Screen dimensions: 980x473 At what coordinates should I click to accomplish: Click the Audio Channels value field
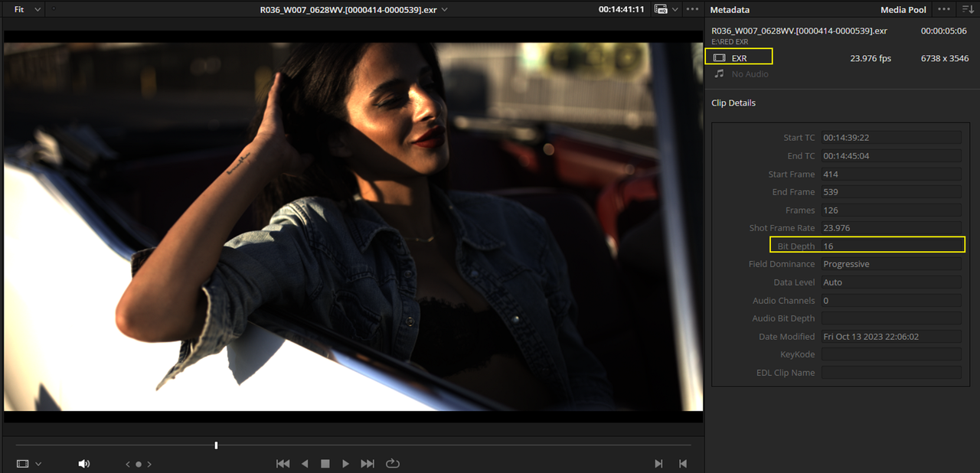pyautogui.click(x=891, y=301)
